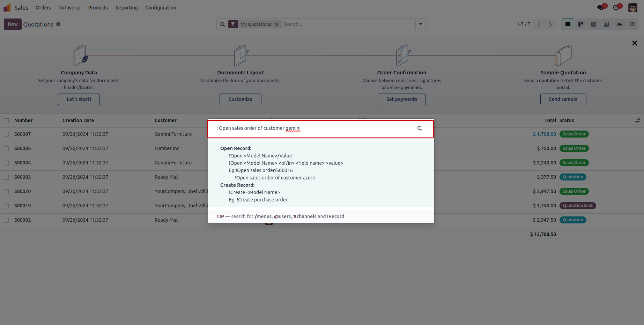The width and height of the screenshot is (644, 325).
Task: Open the Activity view clock icon
Action: pyautogui.click(x=632, y=24)
